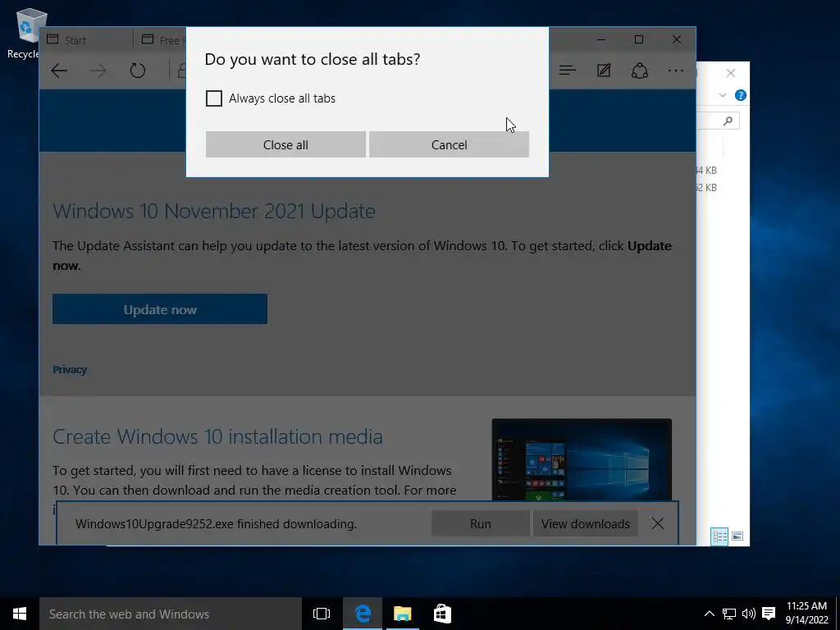Click the Edge Share icon

tap(640, 71)
